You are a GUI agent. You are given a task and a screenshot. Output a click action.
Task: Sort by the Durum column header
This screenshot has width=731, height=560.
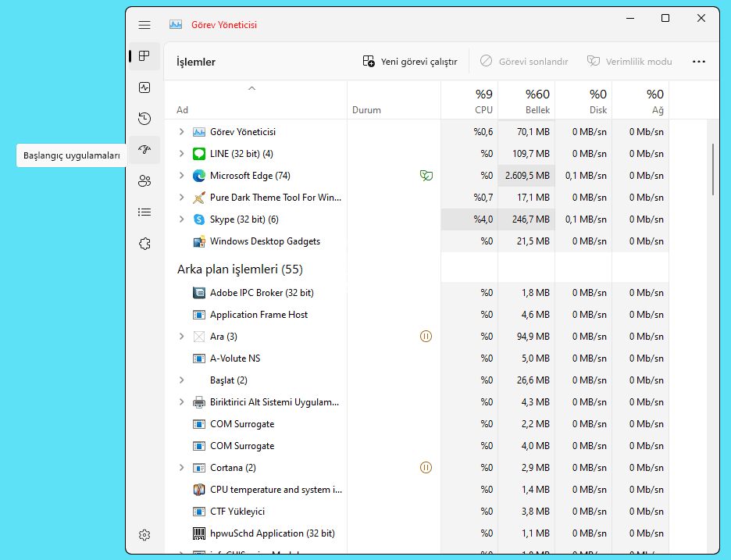394,100
